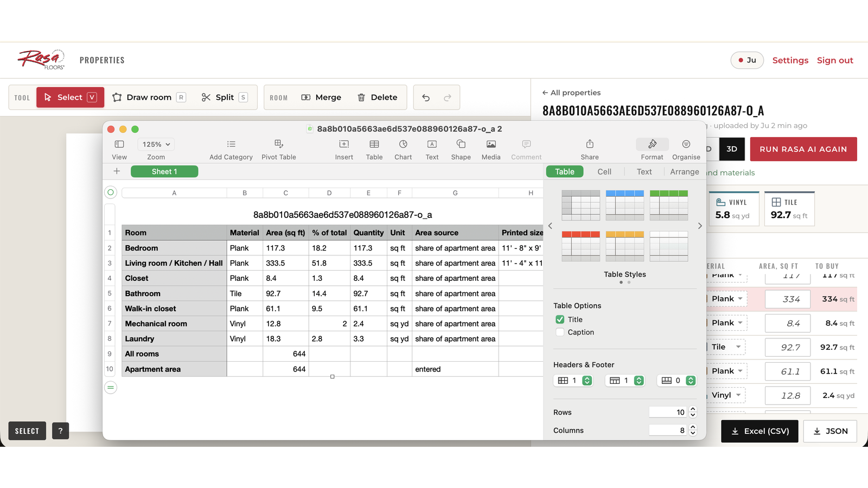Open the View sidebar icon in Numbers

pyautogui.click(x=119, y=144)
